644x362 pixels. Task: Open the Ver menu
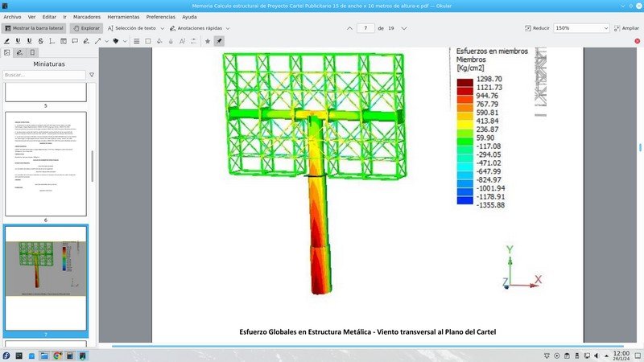pos(31,17)
